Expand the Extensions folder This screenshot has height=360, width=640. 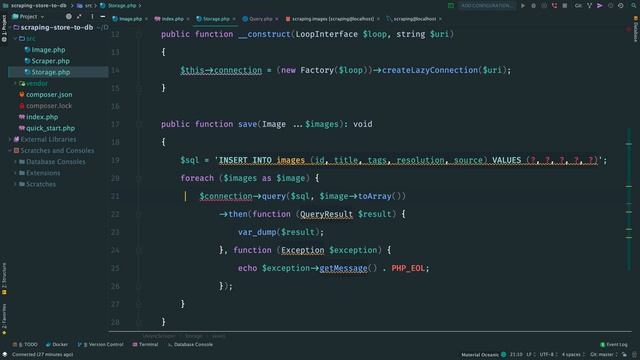click(x=16, y=173)
